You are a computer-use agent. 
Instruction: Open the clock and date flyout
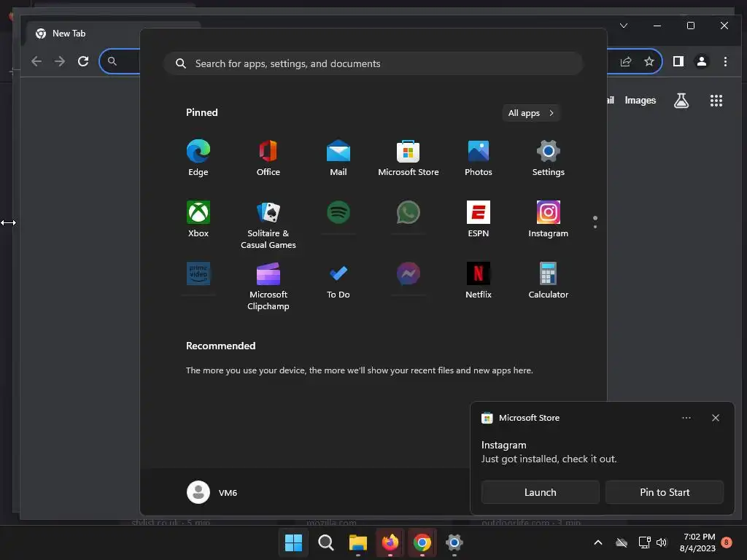(698, 542)
